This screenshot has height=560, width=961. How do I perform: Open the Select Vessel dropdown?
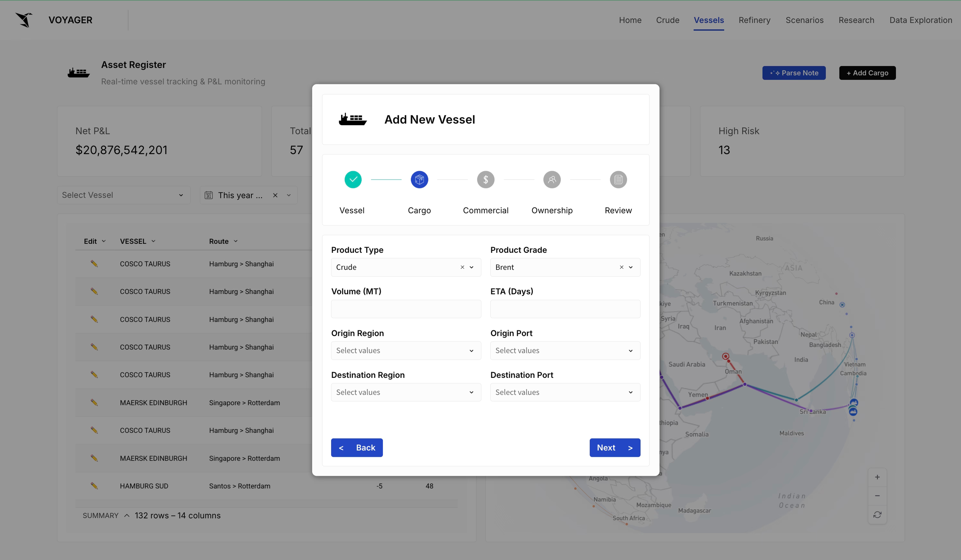(x=124, y=195)
